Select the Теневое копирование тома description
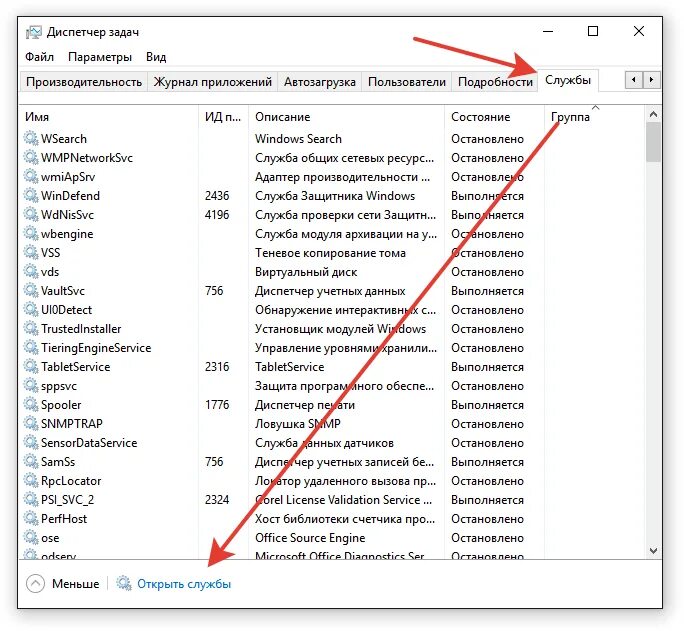 coord(330,253)
